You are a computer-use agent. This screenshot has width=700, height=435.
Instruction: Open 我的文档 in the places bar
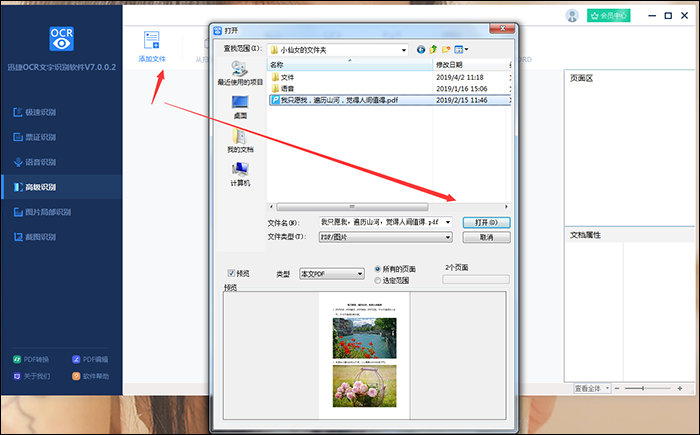click(x=240, y=141)
